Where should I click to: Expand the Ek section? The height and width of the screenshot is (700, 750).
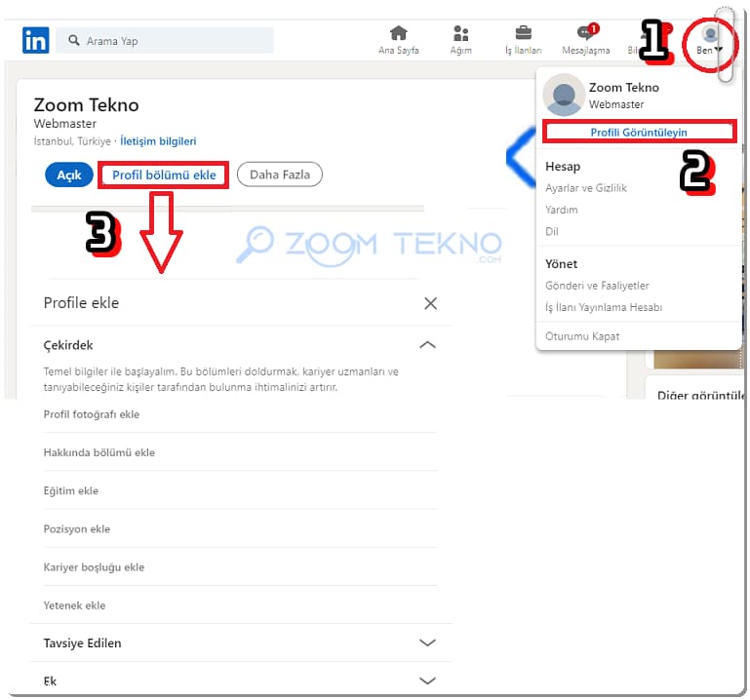[427, 681]
